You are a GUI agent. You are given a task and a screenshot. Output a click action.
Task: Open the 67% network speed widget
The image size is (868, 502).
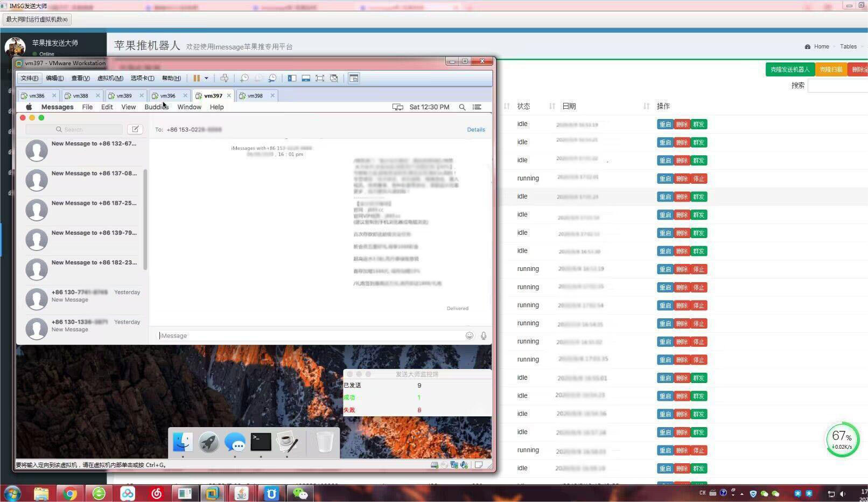(x=843, y=440)
